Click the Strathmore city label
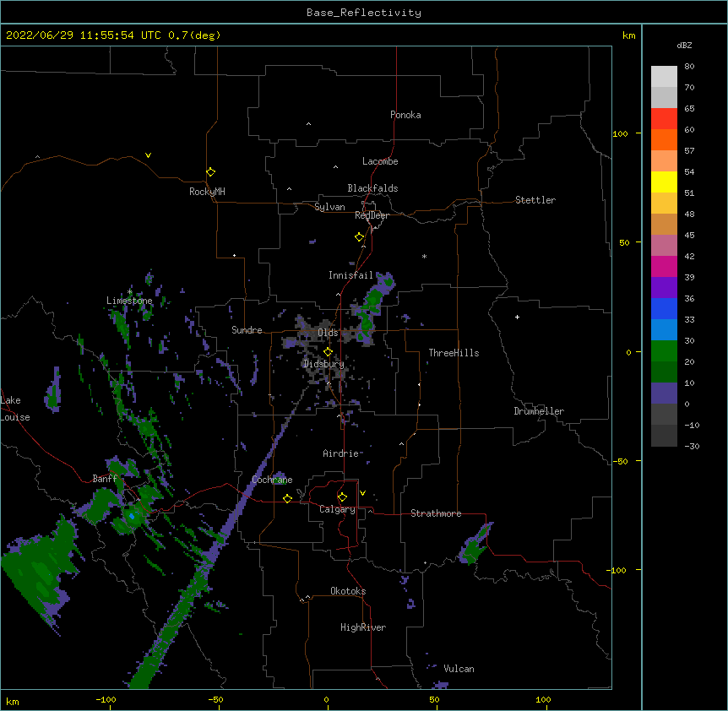 pos(436,513)
